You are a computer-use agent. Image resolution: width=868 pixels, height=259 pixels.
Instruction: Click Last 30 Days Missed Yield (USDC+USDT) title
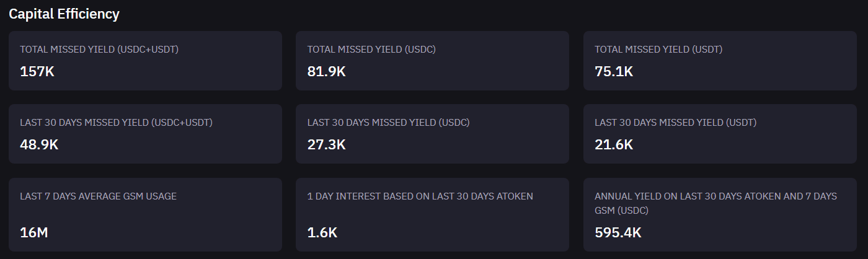coord(116,122)
